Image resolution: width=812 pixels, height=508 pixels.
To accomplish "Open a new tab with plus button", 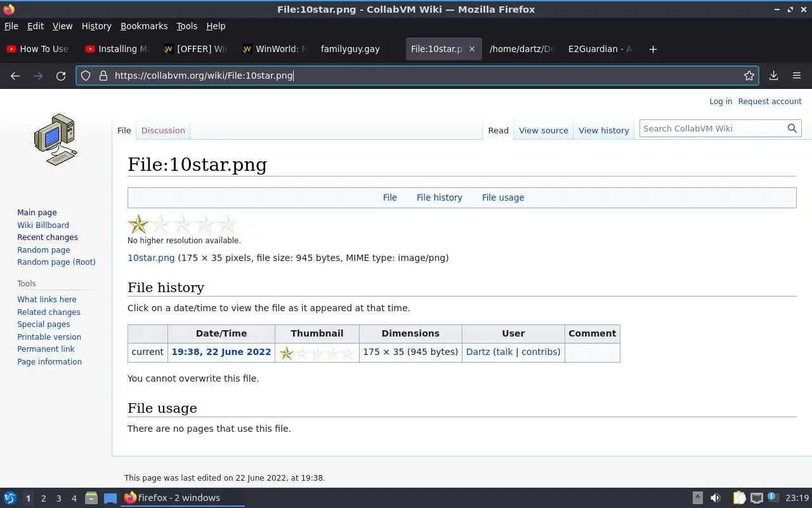I will tap(653, 49).
